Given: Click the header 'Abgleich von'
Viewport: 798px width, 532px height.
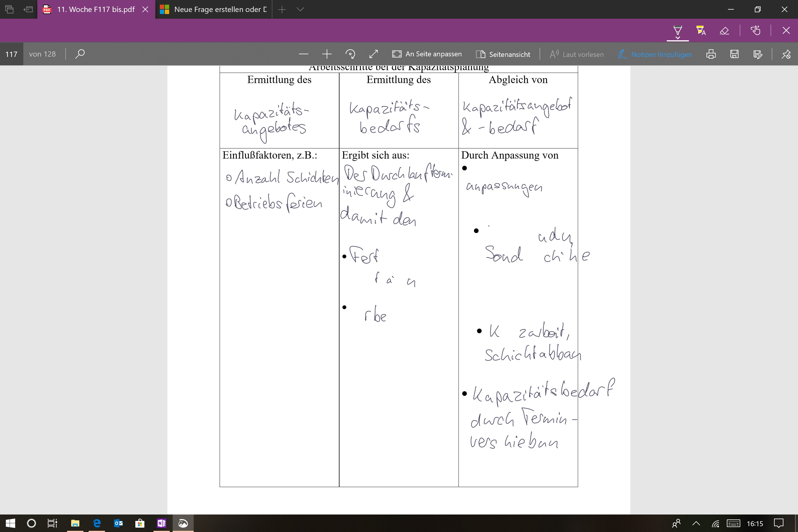Looking at the screenshot, I should click(518, 80).
